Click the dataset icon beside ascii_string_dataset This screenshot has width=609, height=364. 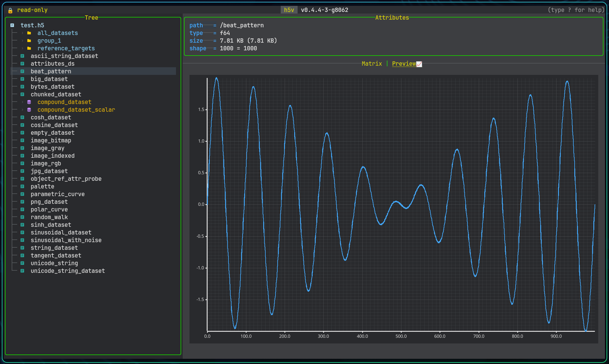click(22, 56)
